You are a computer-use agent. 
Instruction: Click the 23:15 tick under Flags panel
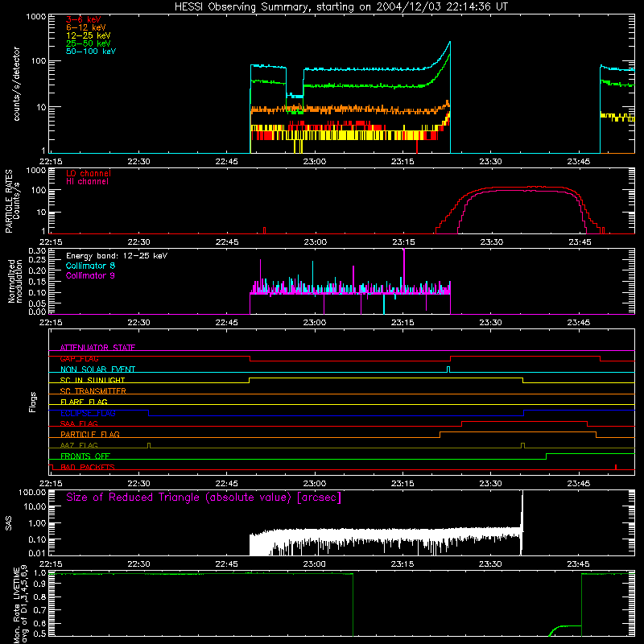[402, 484]
